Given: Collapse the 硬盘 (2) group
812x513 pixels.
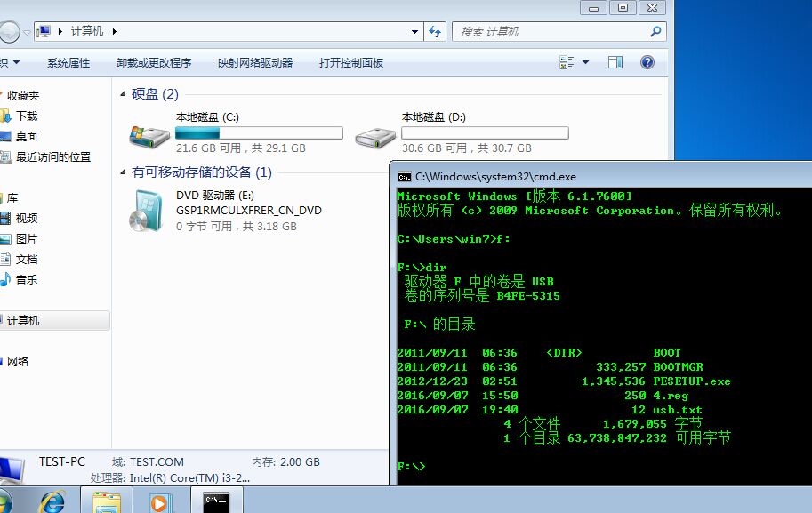Looking at the screenshot, I should (123, 93).
